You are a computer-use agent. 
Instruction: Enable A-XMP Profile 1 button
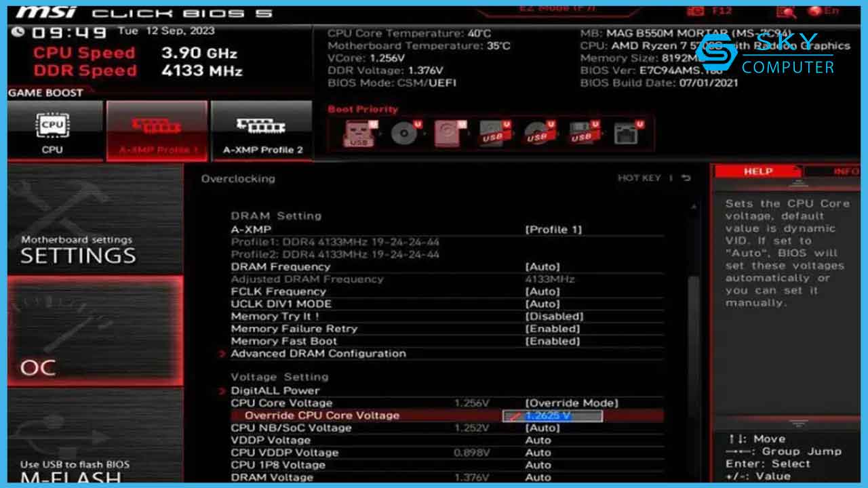pos(157,131)
